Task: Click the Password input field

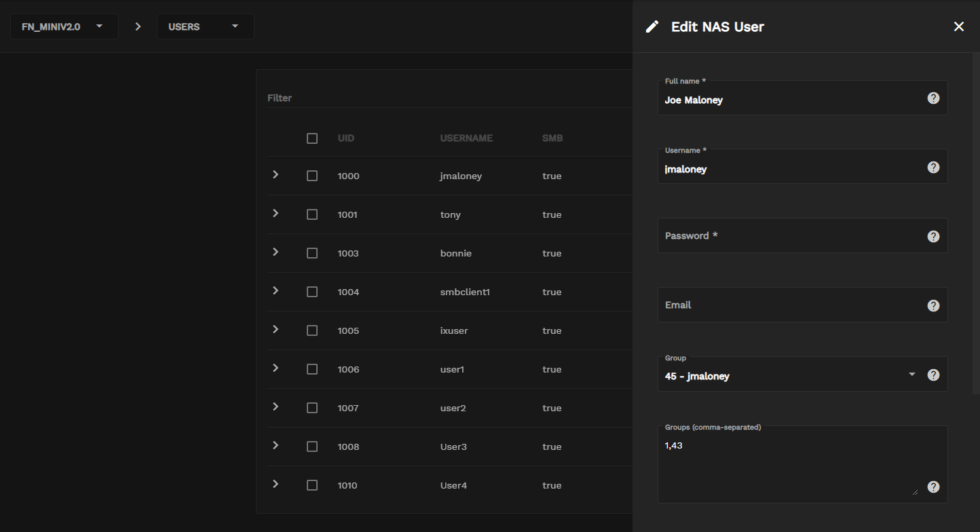Action: point(787,236)
